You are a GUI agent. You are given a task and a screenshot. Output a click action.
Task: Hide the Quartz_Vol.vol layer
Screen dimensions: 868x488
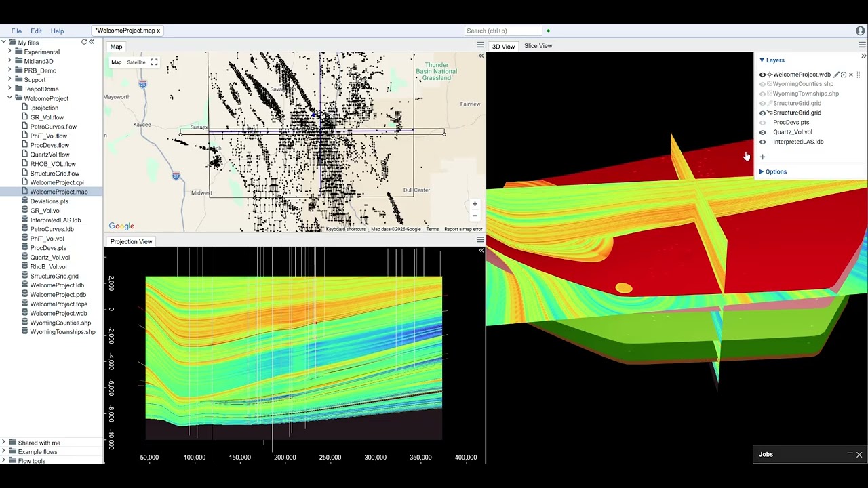pos(762,132)
